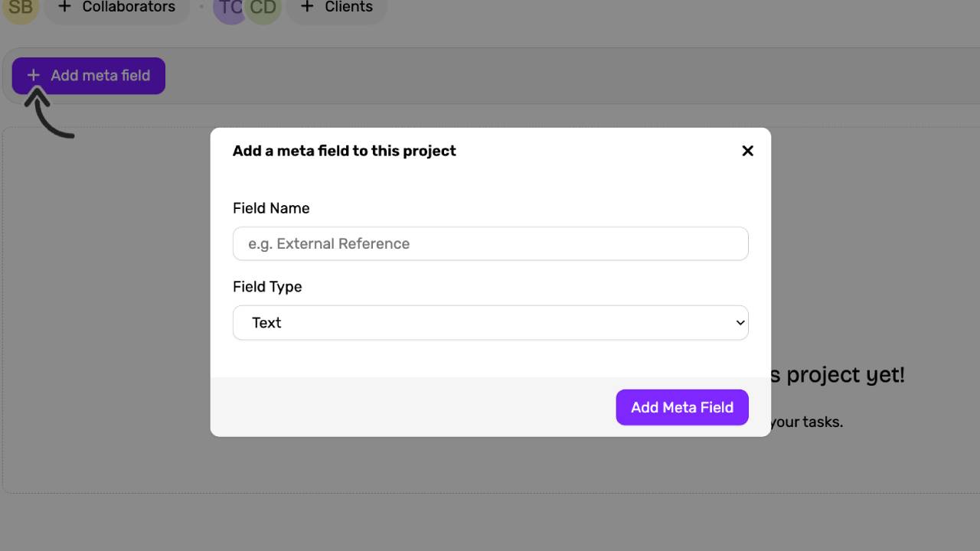This screenshot has width=980, height=551.
Task: Click the 'your tasks.' text behind dialog
Action: click(x=806, y=422)
